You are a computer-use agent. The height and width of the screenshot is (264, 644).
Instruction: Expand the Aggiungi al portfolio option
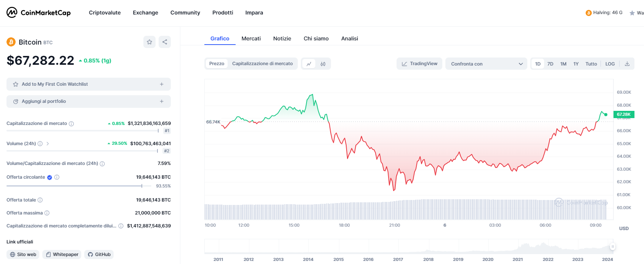88,101
